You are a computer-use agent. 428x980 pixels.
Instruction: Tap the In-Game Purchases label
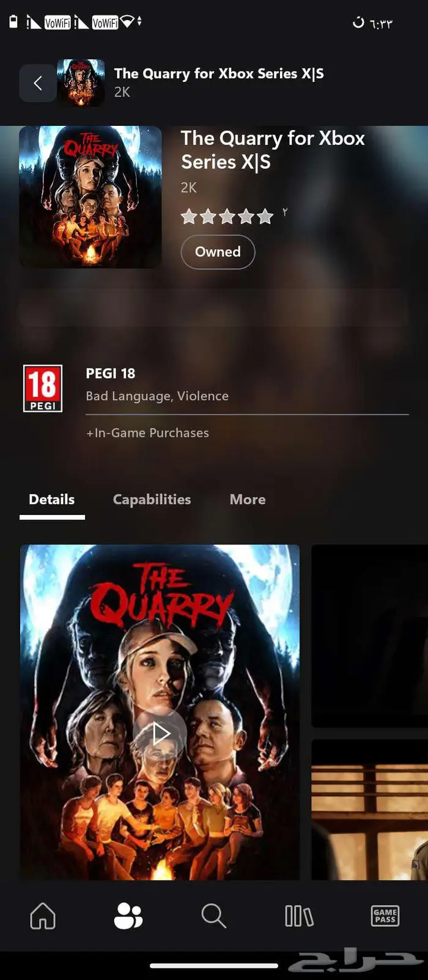point(147,433)
